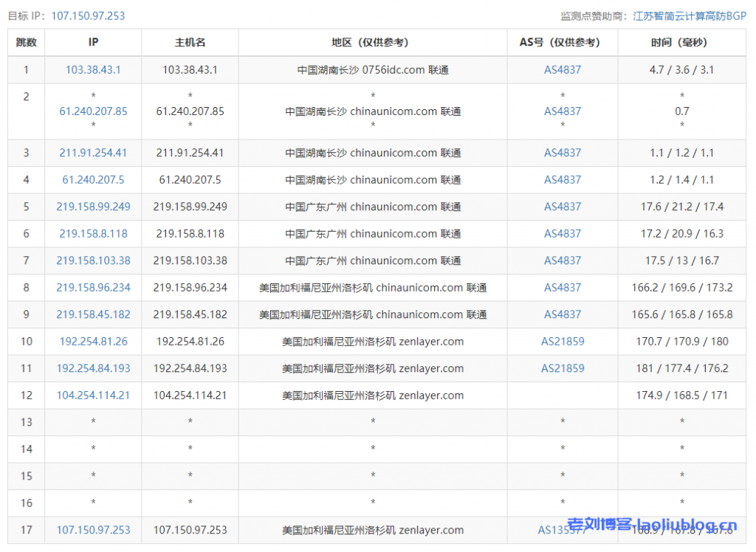
Task: Select IP link 211.91.254.41
Action: (x=93, y=153)
